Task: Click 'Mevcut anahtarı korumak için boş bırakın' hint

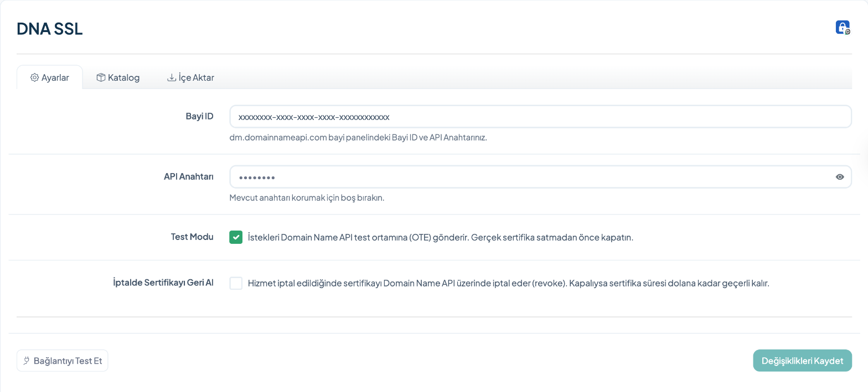Action: pos(307,198)
